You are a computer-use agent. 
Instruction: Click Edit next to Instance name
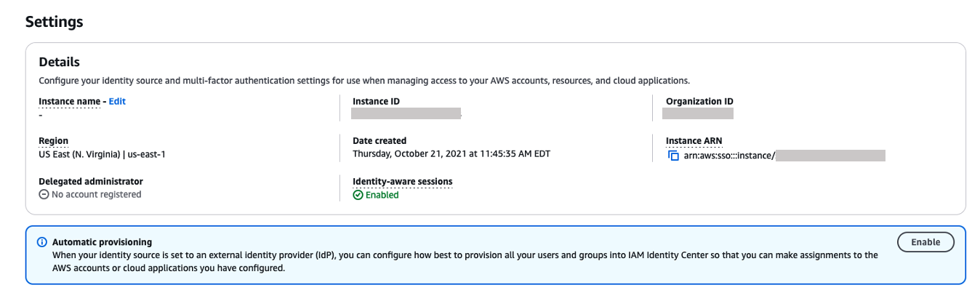[x=117, y=102]
